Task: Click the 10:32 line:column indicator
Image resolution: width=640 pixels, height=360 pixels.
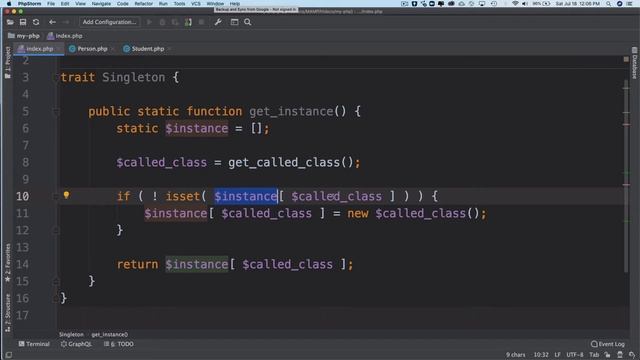Action: (541, 355)
